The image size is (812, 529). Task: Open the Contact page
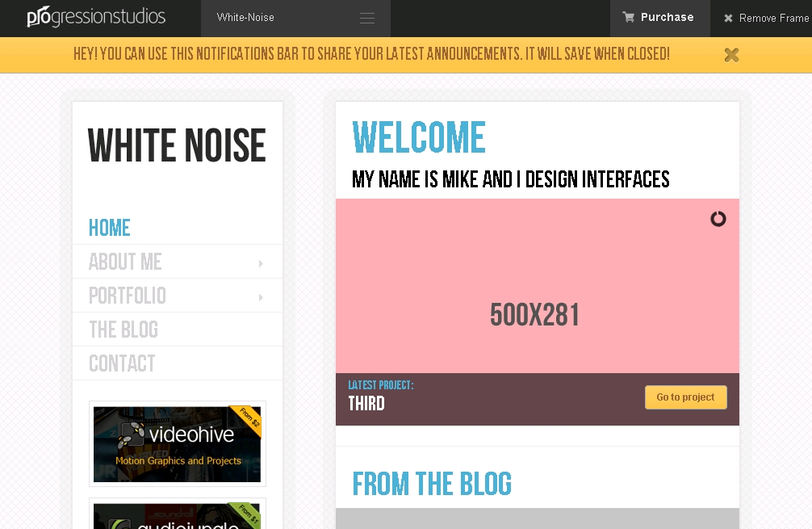[122, 363]
